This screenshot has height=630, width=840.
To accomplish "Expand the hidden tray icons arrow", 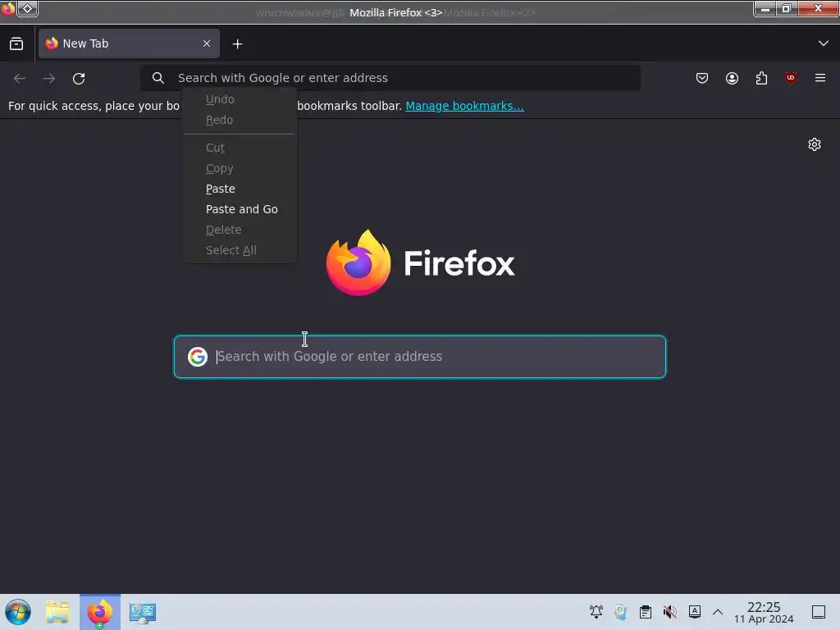I will [718, 612].
